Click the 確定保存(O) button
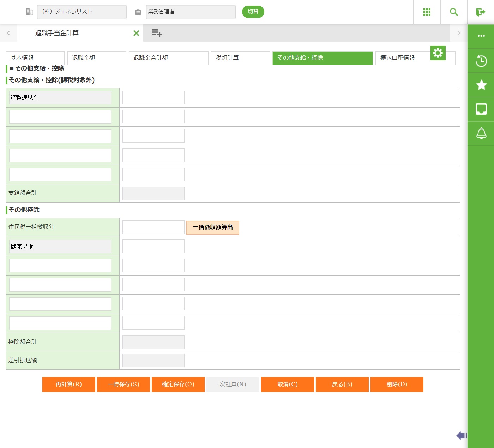Screen dimensions: 494x448 [x=178, y=385]
